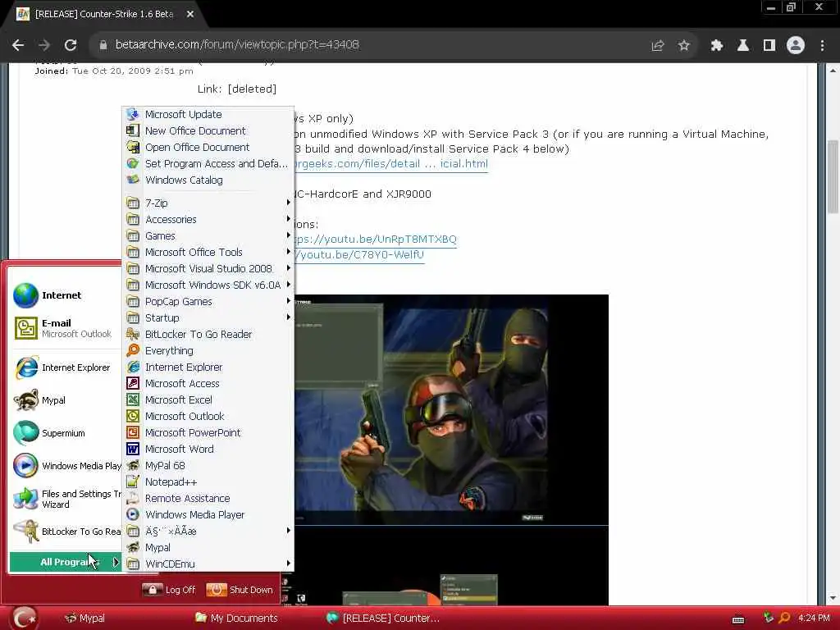Screen dimensions: 840x630
Task: Expand PopCap Games folder
Action: click(208, 301)
